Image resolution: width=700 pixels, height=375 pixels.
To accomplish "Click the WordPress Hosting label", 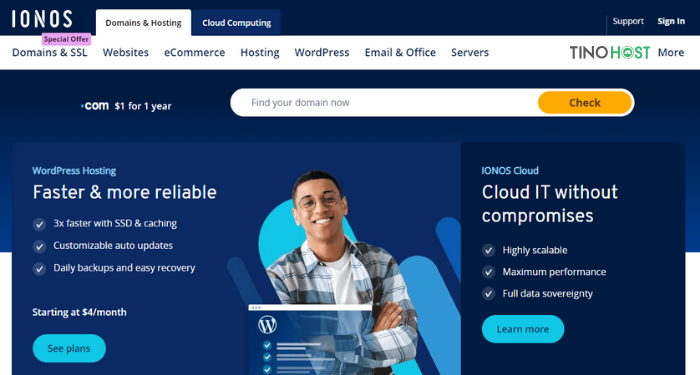I will [74, 171].
